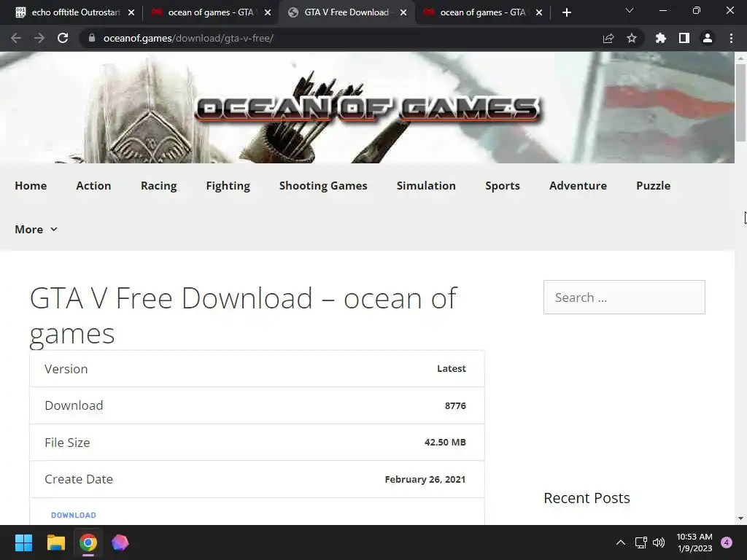Open Chrome profile avatar
This screenshot has height=560, width=747.
708,38
